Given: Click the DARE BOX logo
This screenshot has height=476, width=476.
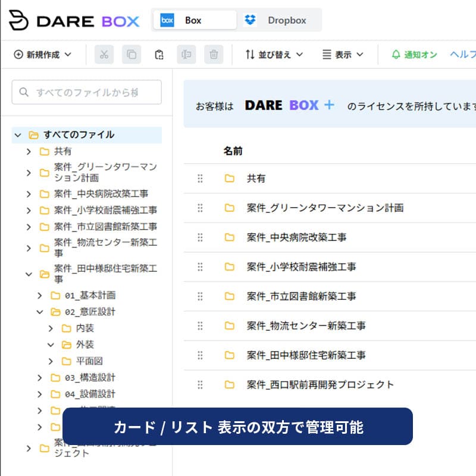Looking at the screenshot, I should click(74, 21).
